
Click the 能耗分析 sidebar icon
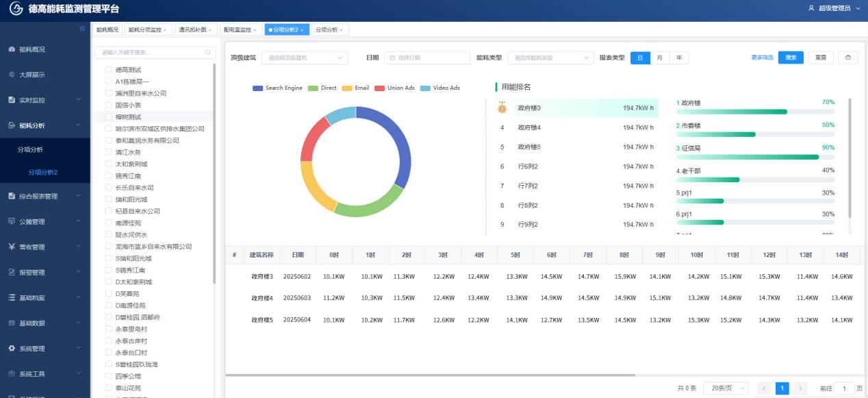(x=11, y=125)
